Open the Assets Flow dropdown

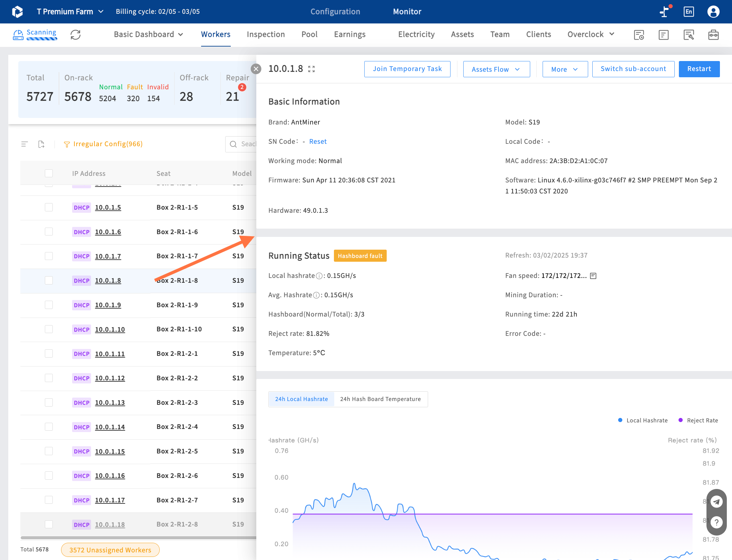tap(496, 69)
